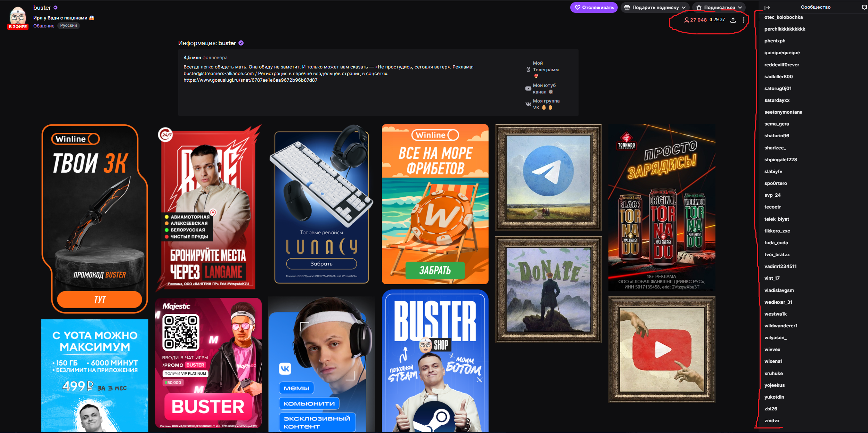Image resolution: width=868 pixels, height=433 pixels.
Task: Open the Общение category link
Action: pos(44,26)
